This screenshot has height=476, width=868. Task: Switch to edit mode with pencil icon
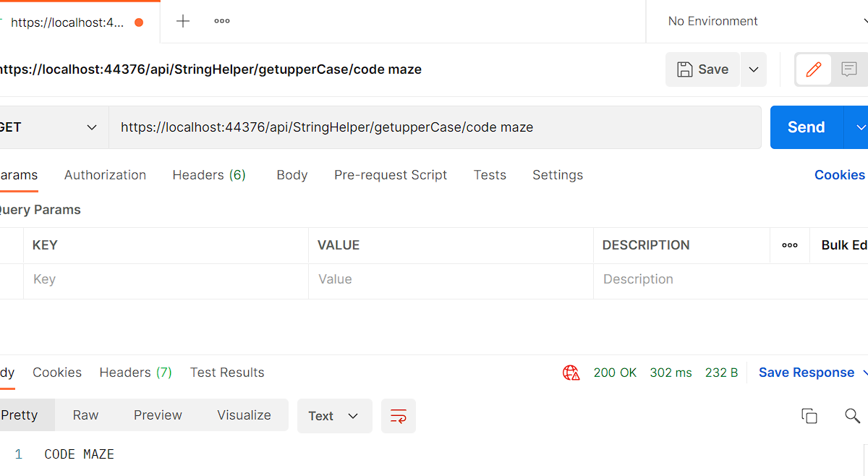tap(813, 69)
